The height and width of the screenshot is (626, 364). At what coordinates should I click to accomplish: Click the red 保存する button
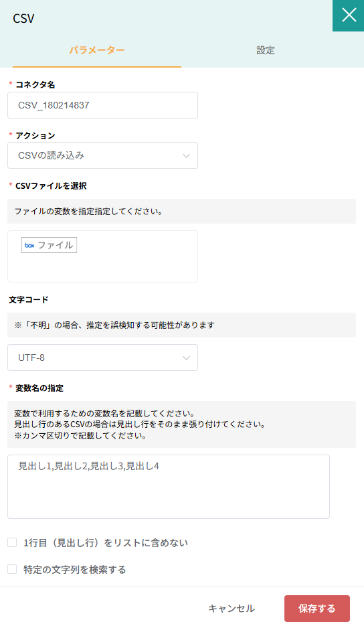pyautogui.click(x=317, y=609)
